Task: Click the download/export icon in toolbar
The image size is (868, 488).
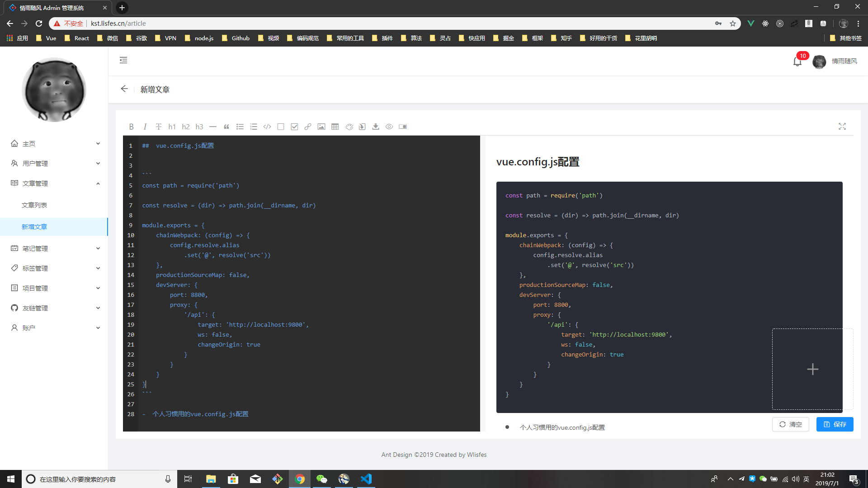Action: click(x=376, y=127)
